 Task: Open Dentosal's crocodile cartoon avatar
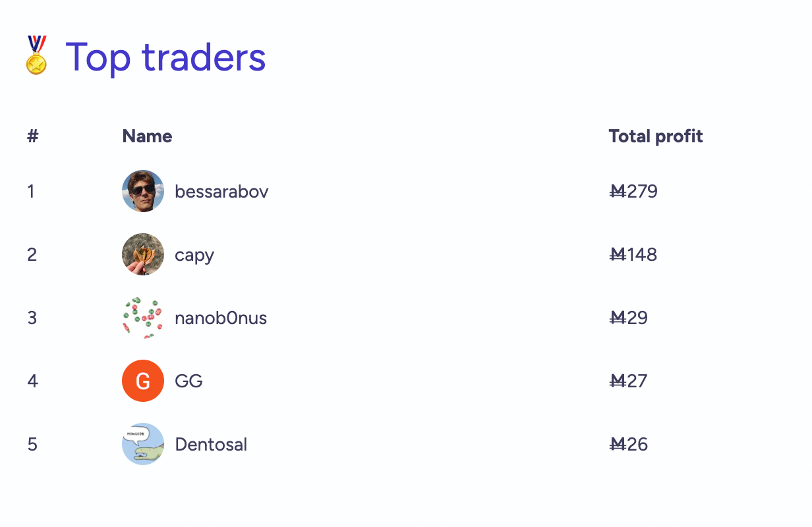click(143, 444)
